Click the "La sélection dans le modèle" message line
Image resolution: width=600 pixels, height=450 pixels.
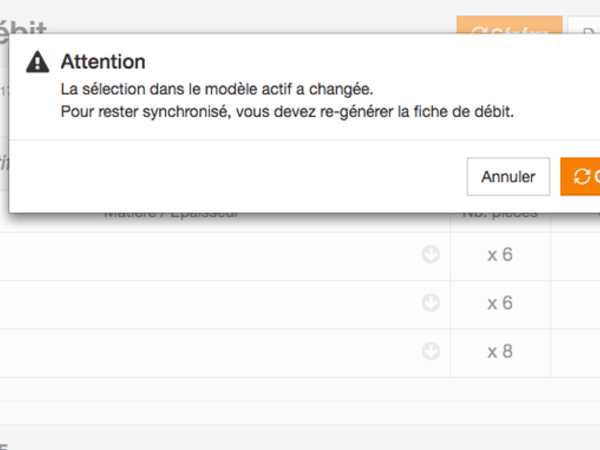coord(216,89)
